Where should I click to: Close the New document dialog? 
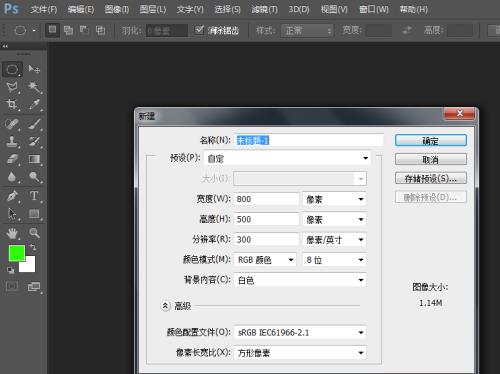pos(460,114)
